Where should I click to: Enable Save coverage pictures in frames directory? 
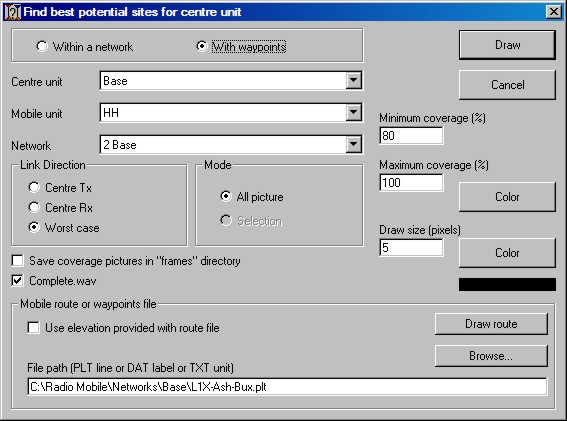(17, 261)
